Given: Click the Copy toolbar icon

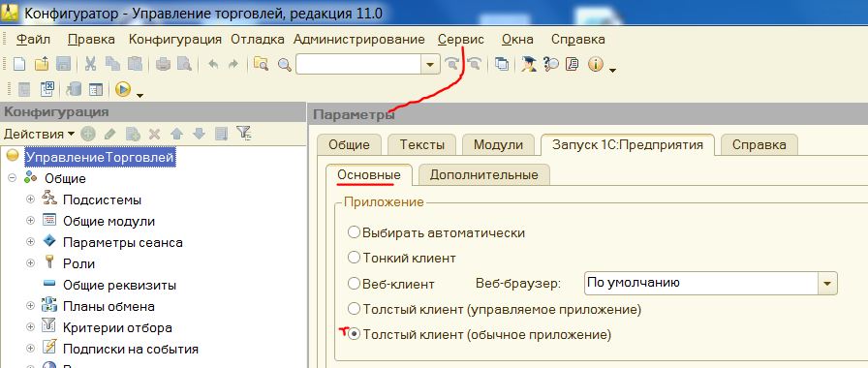Looking at the screenshot, I should 112,64.
